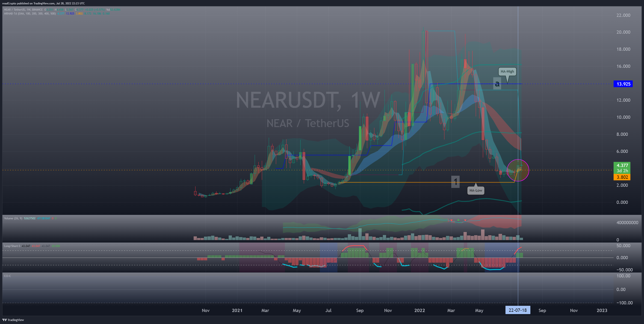Click the 22.000 price axis label
644x324 pixels.
point(623,15)
